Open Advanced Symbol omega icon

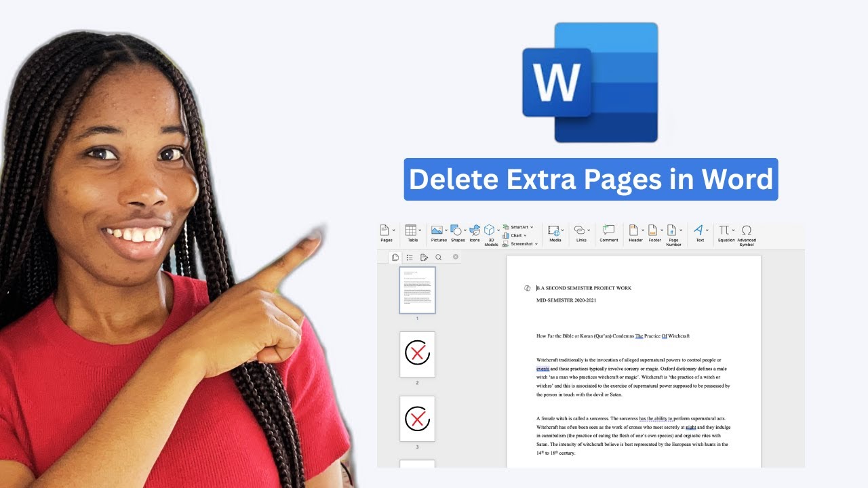(x=747, y=230)
